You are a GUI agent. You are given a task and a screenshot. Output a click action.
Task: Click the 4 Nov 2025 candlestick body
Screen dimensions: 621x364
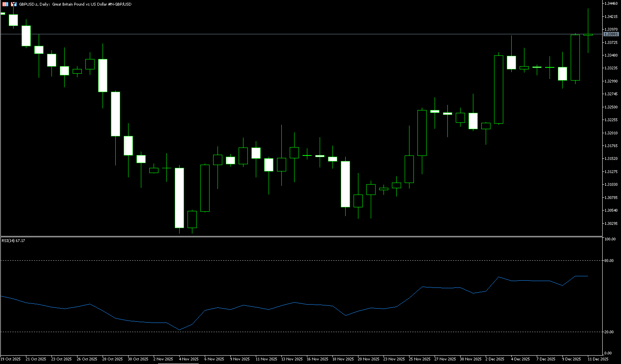180,198
